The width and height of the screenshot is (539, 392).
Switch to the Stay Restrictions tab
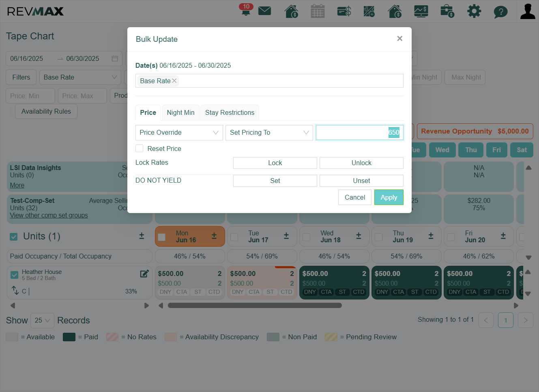point(230,112)
